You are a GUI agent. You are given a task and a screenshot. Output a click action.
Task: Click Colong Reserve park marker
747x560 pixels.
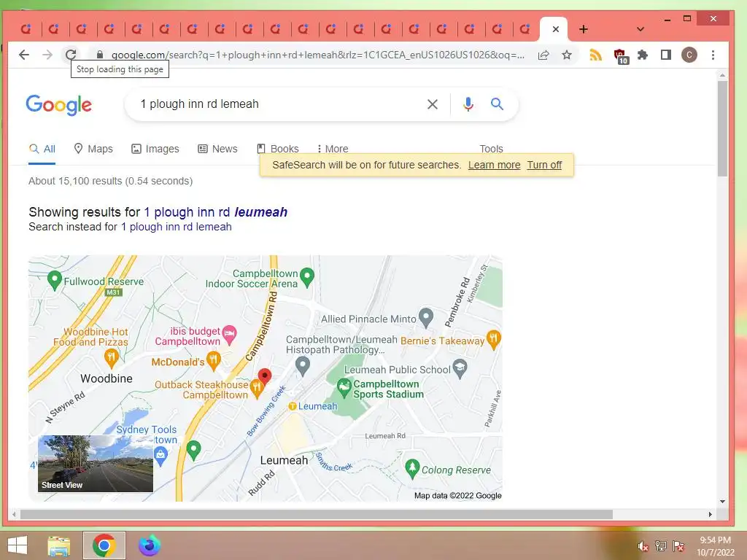pos(412,469)
